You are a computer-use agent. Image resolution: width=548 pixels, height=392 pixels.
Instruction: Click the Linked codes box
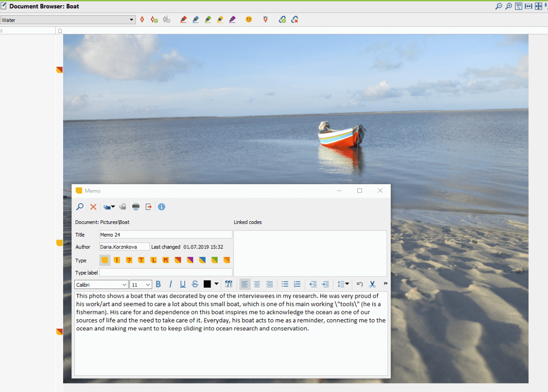pyautogui.click(x=310, y=253)
